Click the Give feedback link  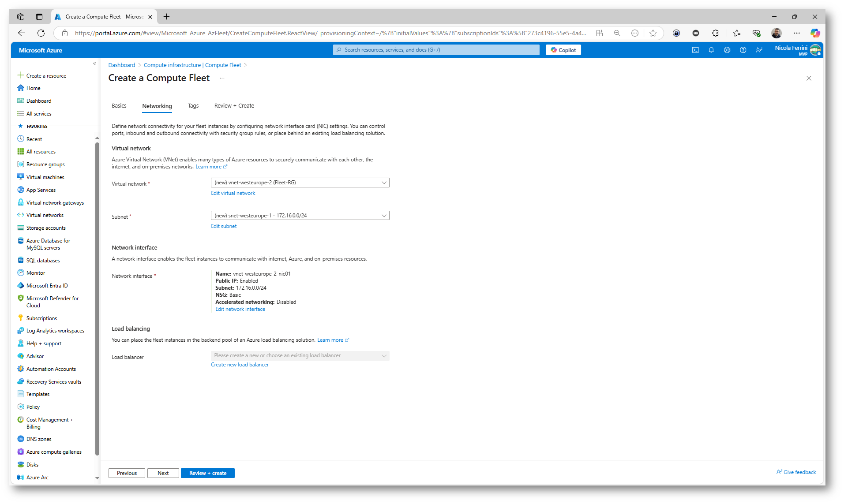pyautogui.click(x=796, y=472)
